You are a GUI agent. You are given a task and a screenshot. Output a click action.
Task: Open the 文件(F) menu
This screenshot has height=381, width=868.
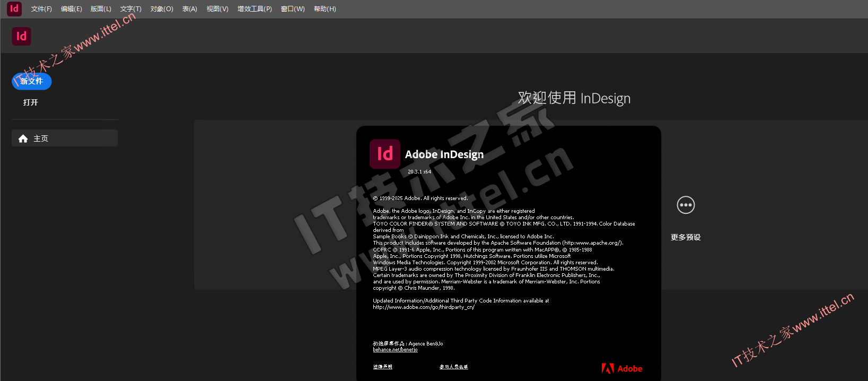click(x=41, y=9)
